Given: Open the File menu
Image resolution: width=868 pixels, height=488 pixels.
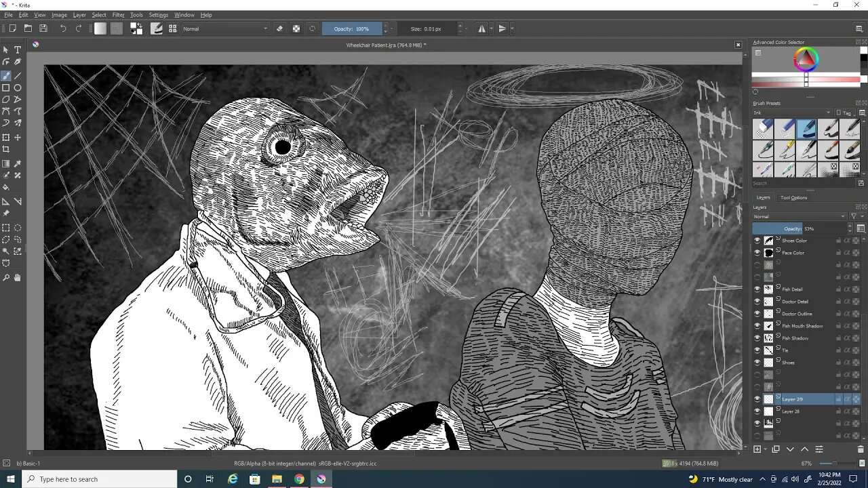Looking at the screenshot, I should pos(8,14).
